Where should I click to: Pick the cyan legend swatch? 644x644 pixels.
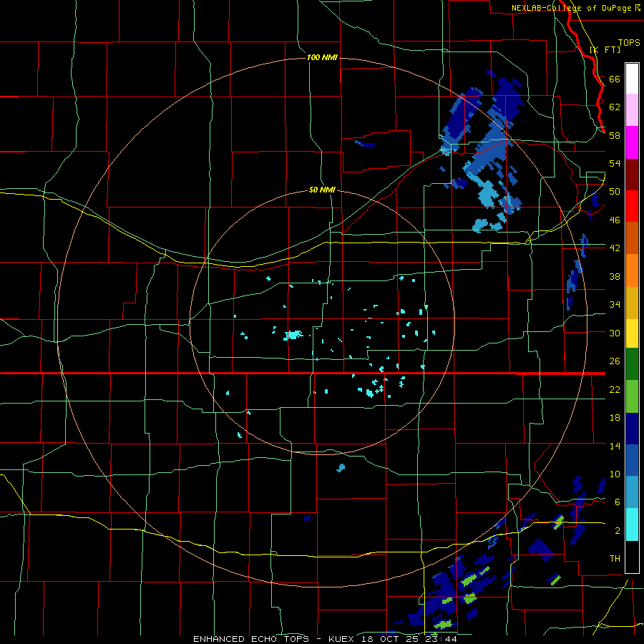[x=632, y=525]
